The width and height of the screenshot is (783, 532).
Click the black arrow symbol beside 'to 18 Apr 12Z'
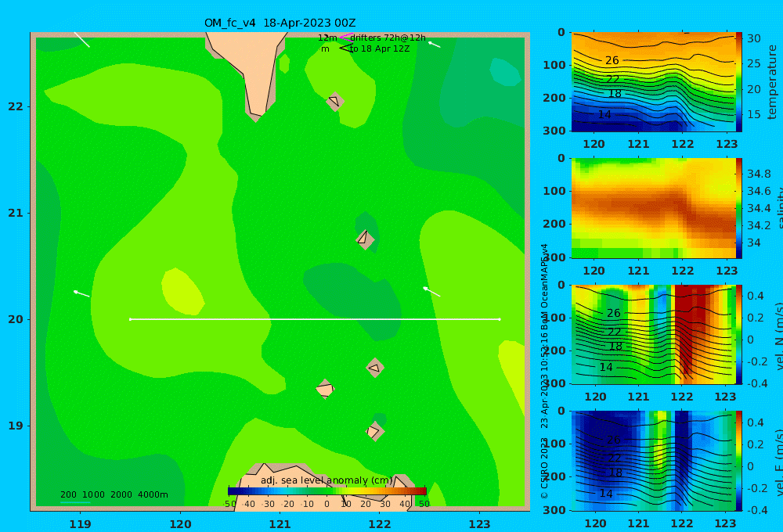(x=345, y=49)
